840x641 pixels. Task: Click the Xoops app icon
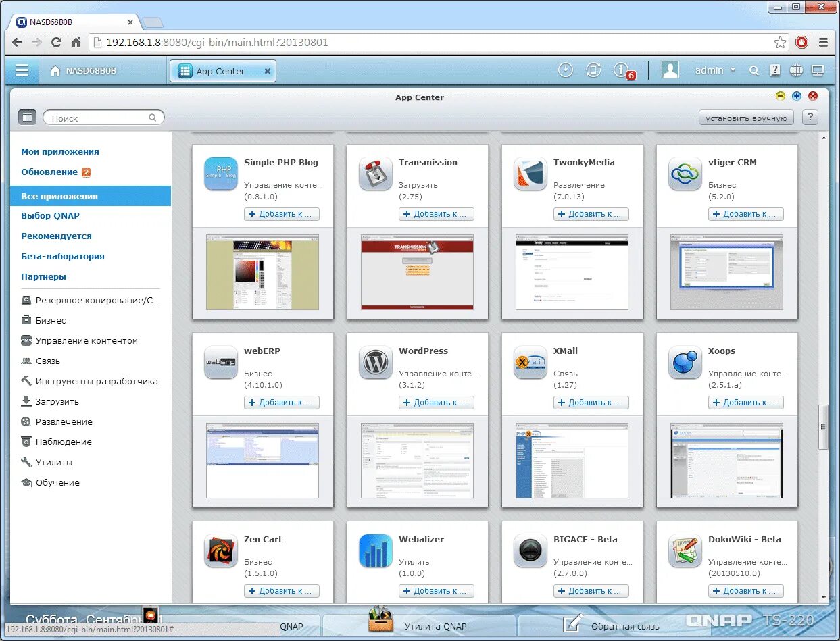(x=685, y=363)
